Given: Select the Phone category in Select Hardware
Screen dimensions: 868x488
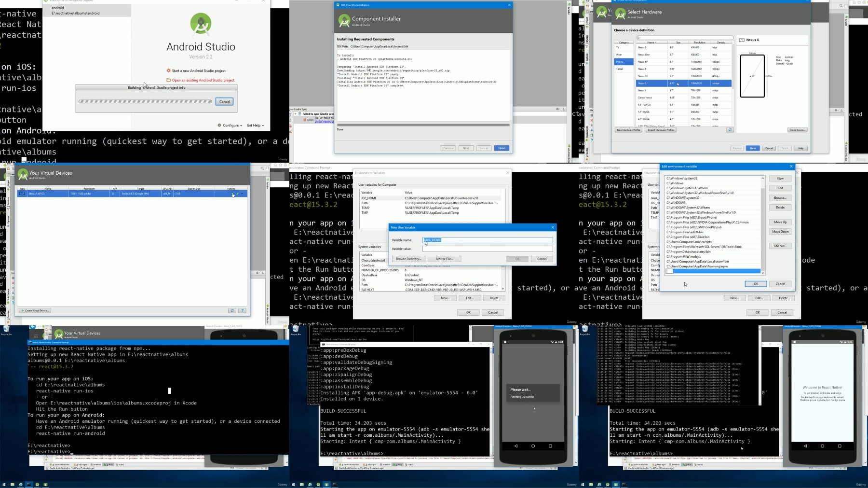Looking at the screenshot, I should 624,62.
